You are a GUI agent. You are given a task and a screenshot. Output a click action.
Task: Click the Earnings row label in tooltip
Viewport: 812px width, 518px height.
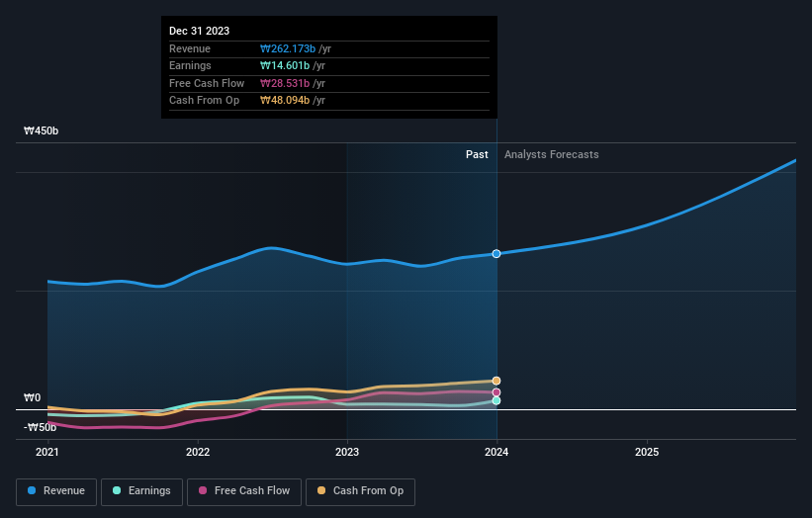190,65
